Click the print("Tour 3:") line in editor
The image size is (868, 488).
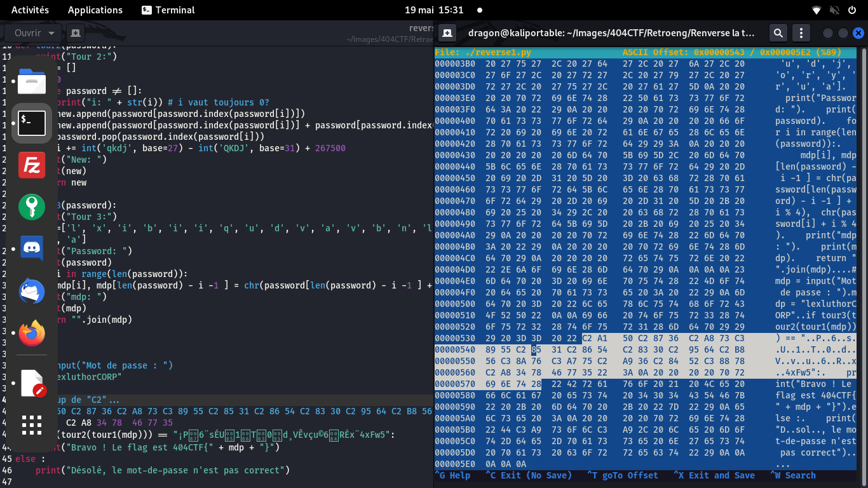(x=76, y=217)
